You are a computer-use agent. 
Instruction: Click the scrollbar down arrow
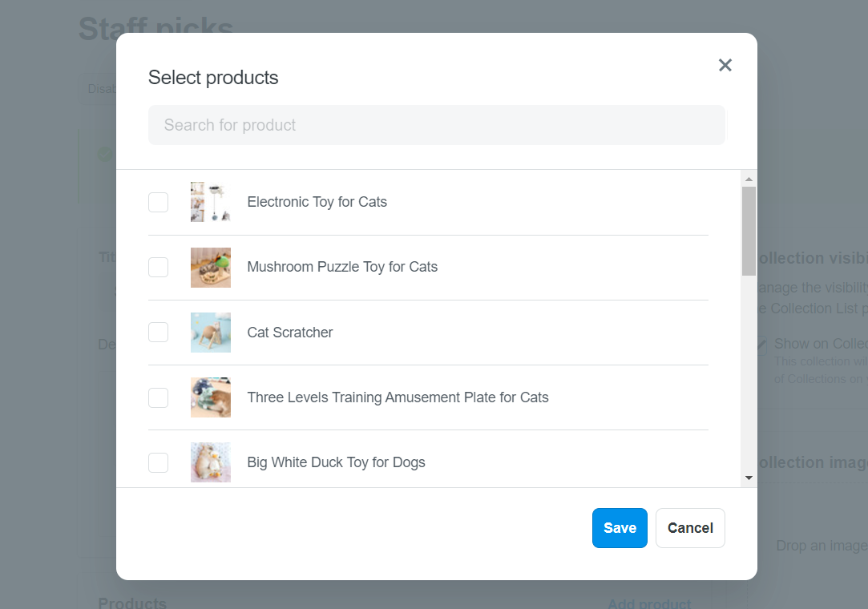tap(749, 478)
